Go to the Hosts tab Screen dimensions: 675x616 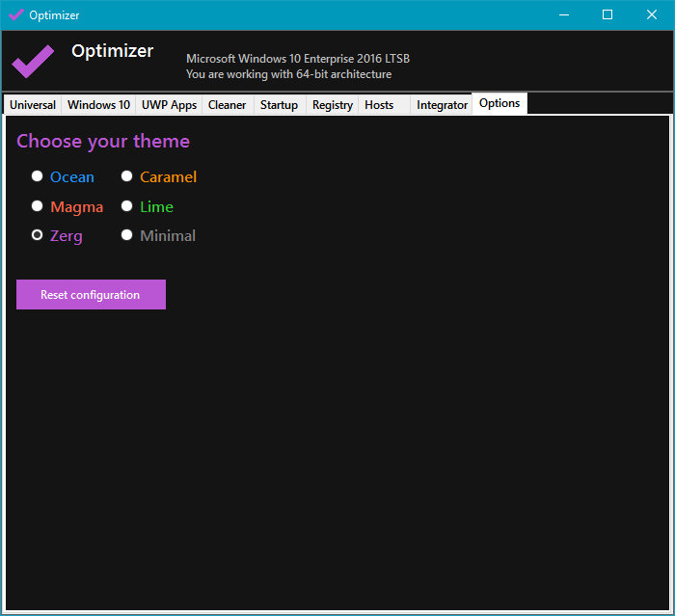point(383,105)
